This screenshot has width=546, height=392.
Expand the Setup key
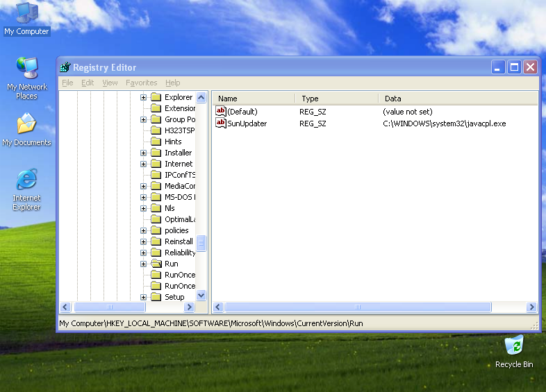tap(143, 297)
